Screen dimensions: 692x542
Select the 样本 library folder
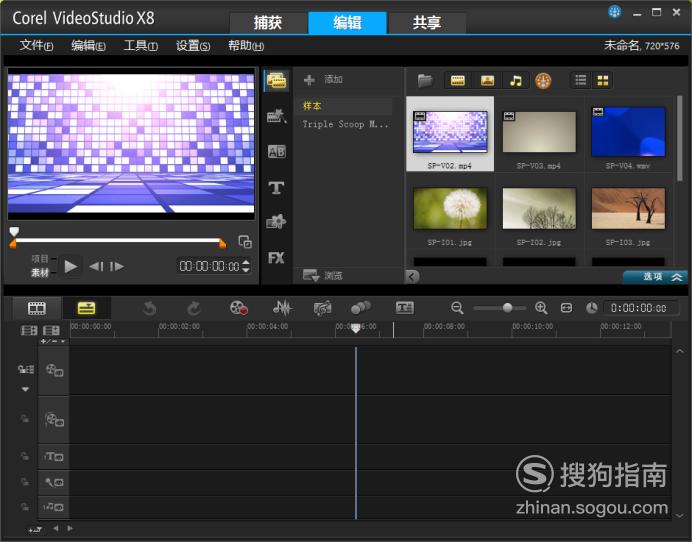[x=343, y=106]
